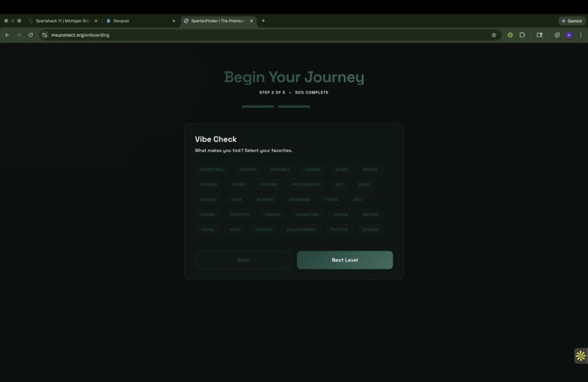Choose the Dance interest chip
Screen dimensions: 588x382
(364, 185)
